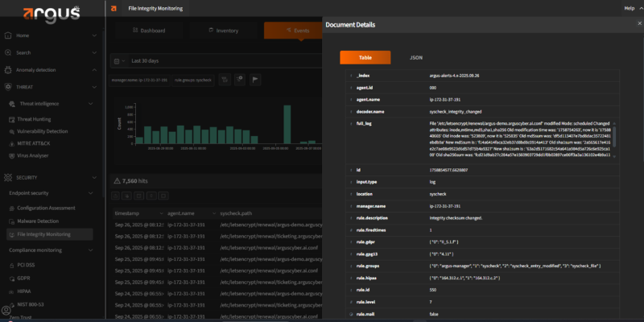Image resolution: width=644 pixels, height=322 pixels.
Task: Open the calendar date quick-select dropdown
Action: point(118,60)
